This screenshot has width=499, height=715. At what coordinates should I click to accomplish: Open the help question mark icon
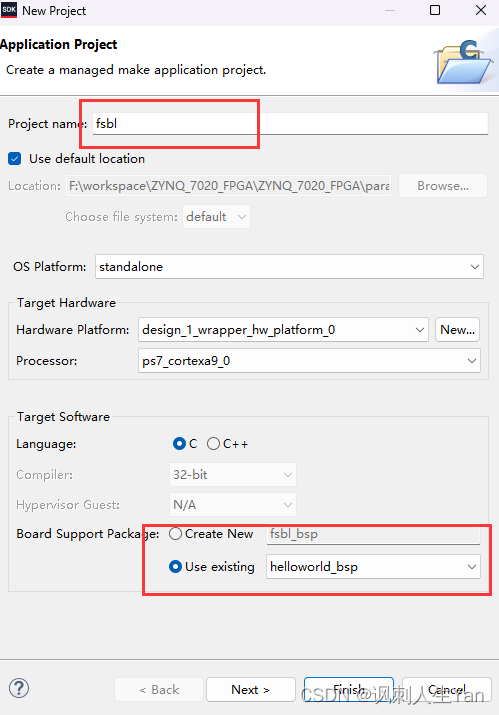pos(19,689)
